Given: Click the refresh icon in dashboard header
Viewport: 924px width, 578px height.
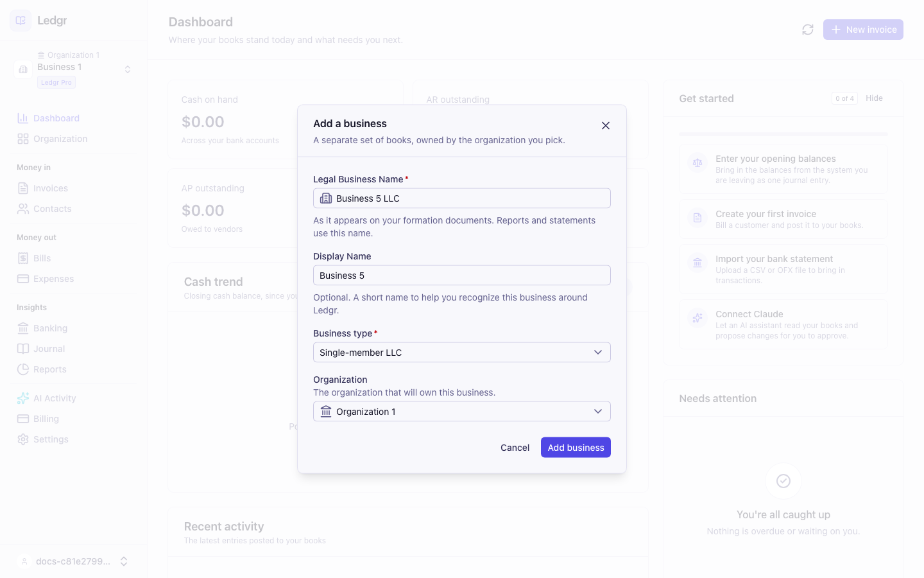Looking at the screenshot, I should [x=808, y=30].
